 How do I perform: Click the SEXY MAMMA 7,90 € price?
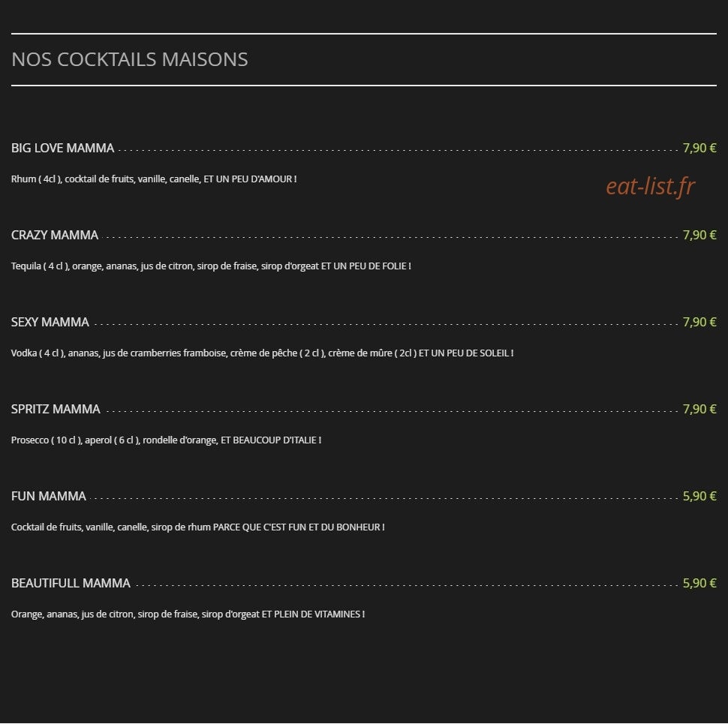coord(699,322)
